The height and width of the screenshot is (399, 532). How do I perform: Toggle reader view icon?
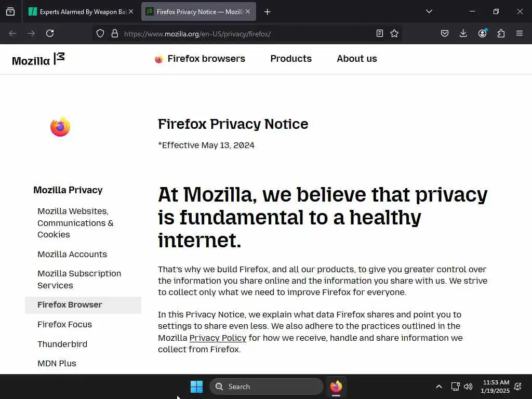(380, 33)
